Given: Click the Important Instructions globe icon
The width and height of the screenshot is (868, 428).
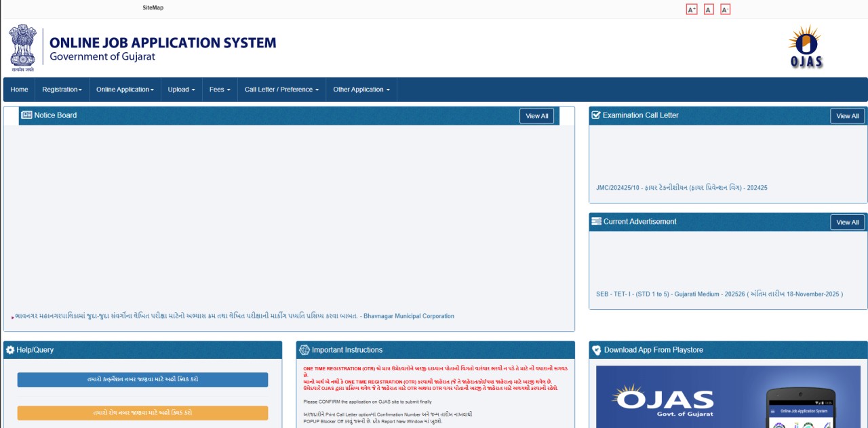Looking at the screenshot, I should pos(304,350).
